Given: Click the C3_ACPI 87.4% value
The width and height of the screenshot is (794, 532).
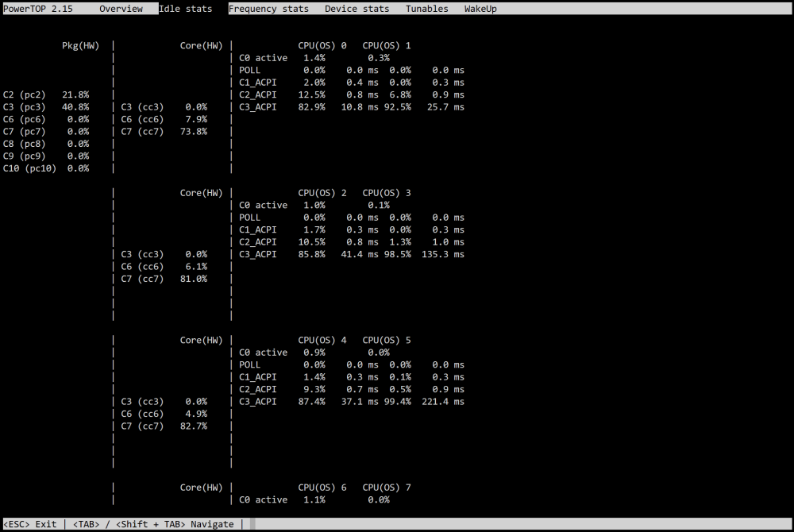Looking at the screenshot, I should (x=312, y=402).
